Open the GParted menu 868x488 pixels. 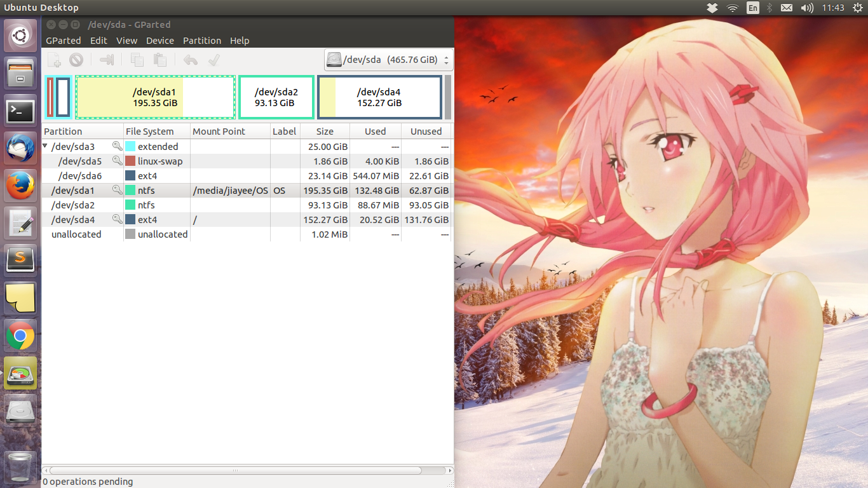click(64, 40)
